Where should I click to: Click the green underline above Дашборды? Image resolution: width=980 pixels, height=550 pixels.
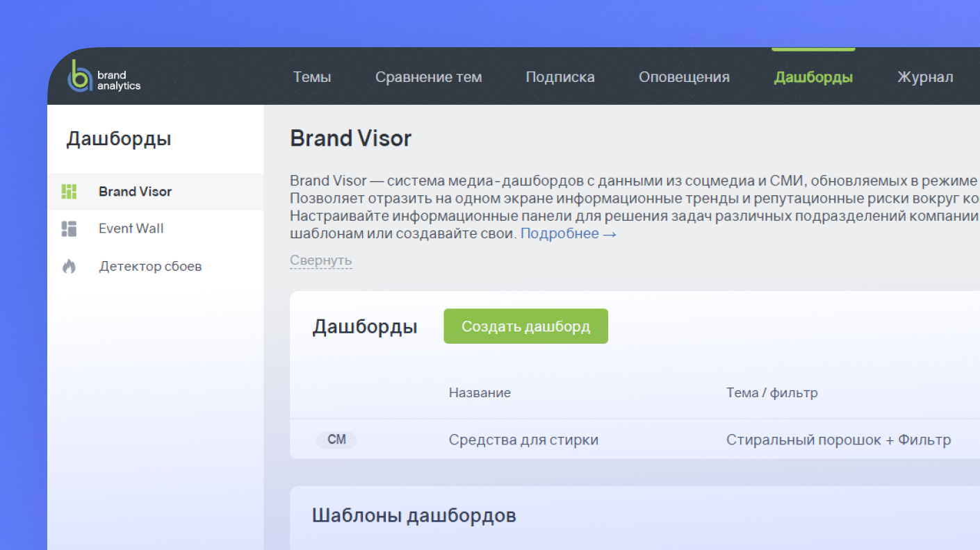[813, 49]
